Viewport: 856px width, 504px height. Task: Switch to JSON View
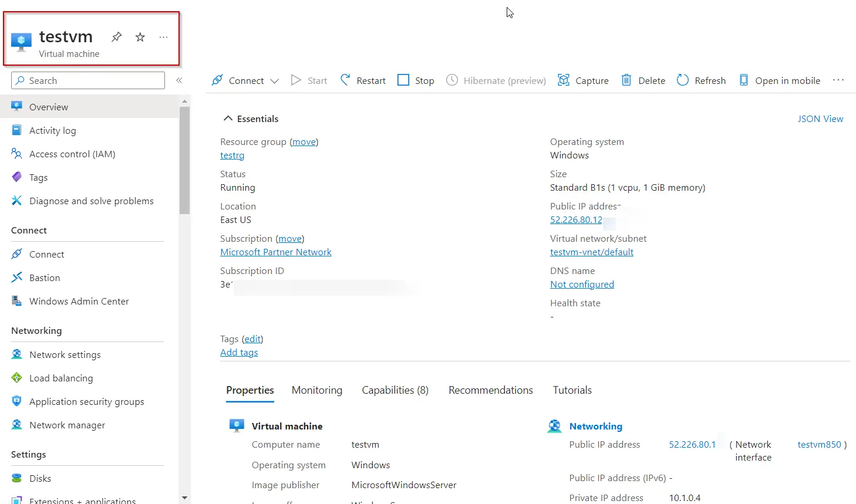820,119
